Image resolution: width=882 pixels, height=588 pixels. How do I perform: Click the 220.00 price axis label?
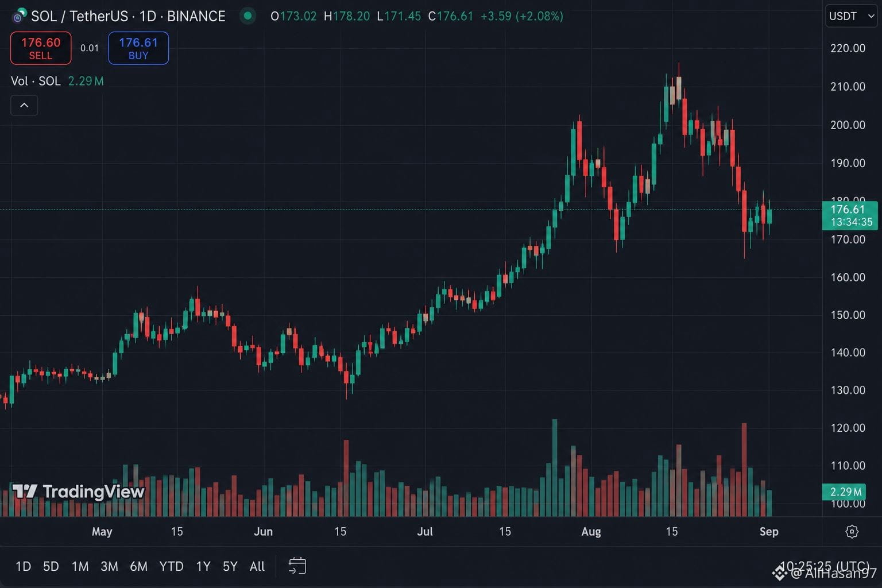[x=848, y=48]
